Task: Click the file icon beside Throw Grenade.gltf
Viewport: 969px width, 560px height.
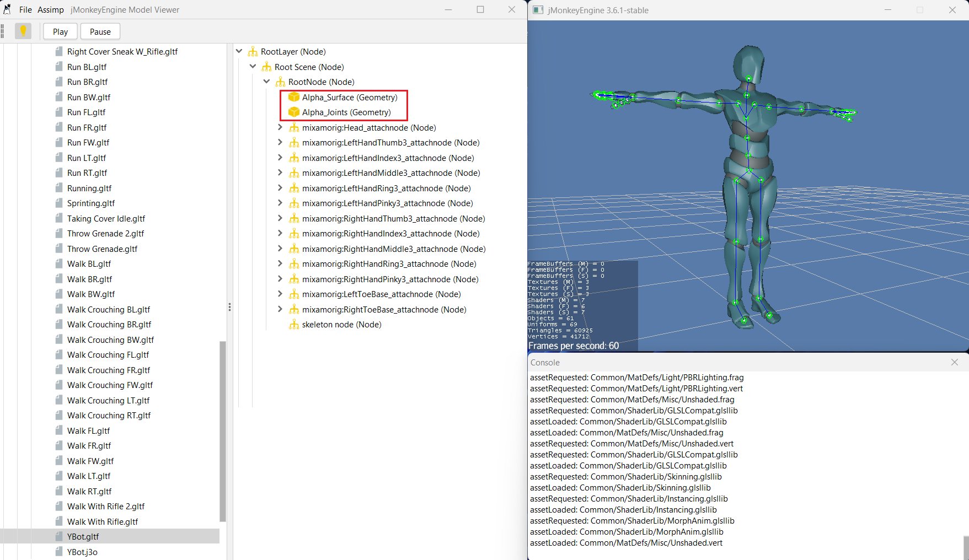Action: click(x=59, y=249)
